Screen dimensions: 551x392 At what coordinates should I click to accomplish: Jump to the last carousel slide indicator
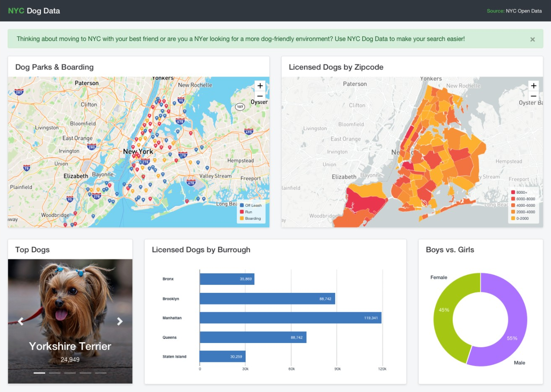[100, 373]
